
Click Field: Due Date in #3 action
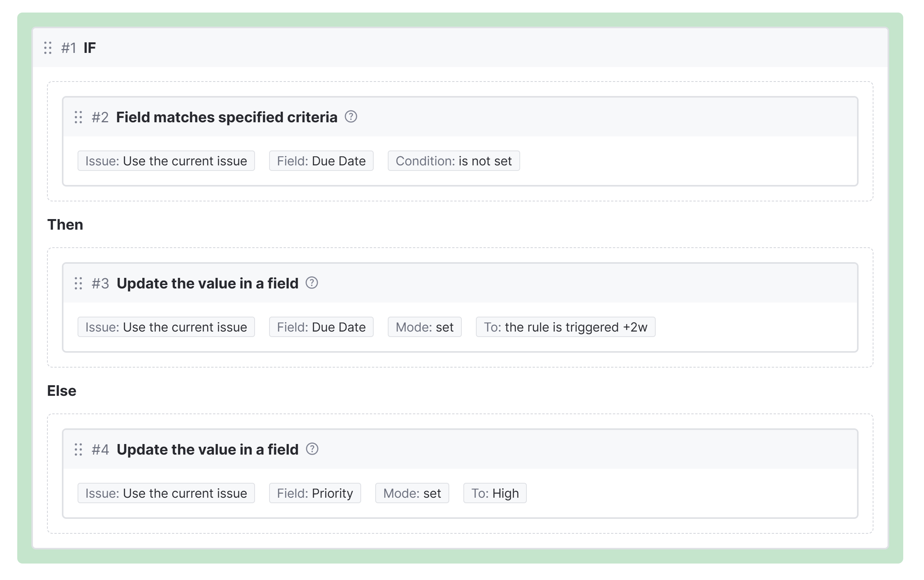click(321, 327)
